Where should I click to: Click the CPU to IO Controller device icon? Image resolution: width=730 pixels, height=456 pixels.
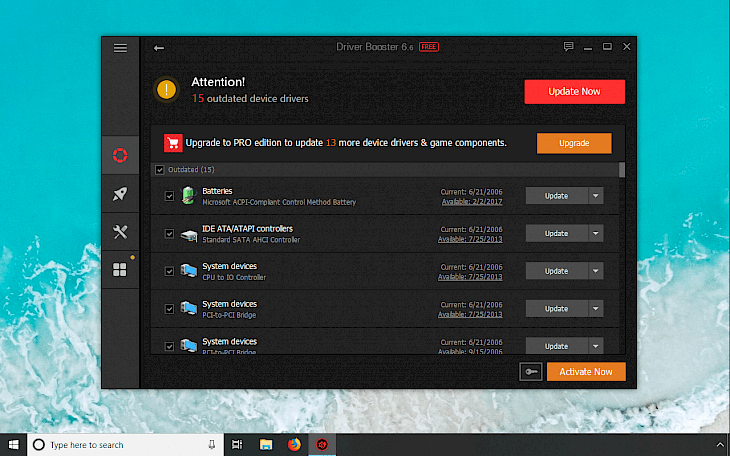pos(189,271)
